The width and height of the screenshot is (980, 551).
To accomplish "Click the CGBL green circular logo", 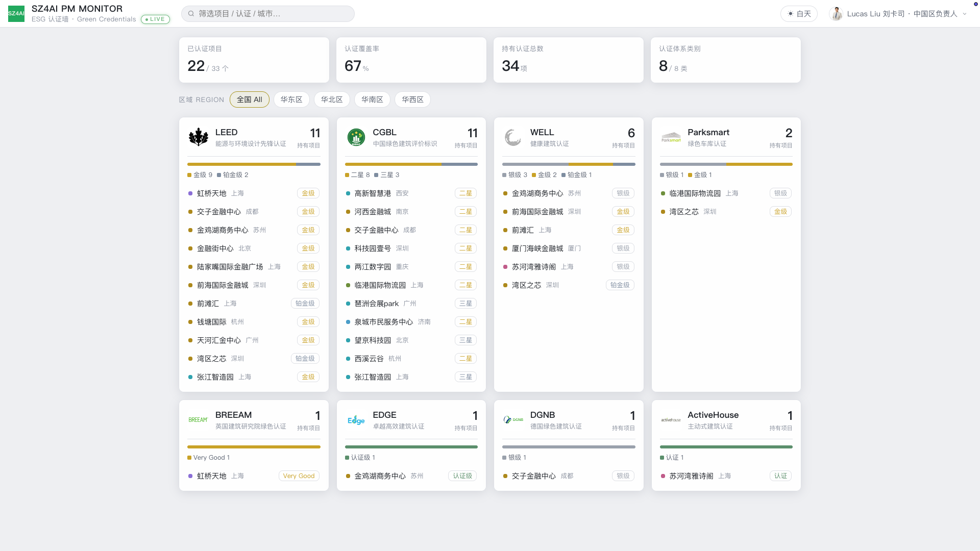I will [x=356, y=137].
